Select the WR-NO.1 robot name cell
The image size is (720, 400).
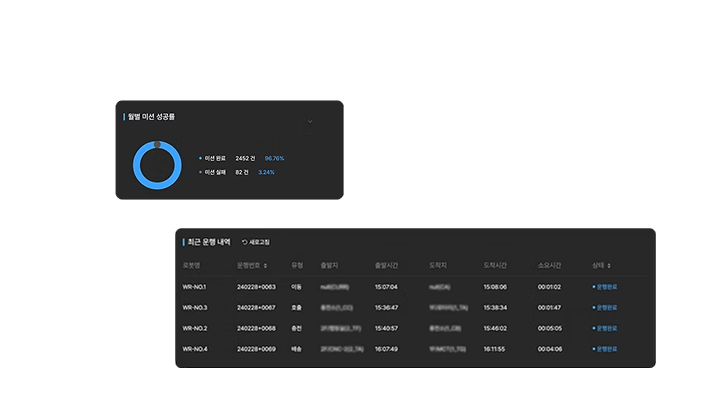coord(194,287)
